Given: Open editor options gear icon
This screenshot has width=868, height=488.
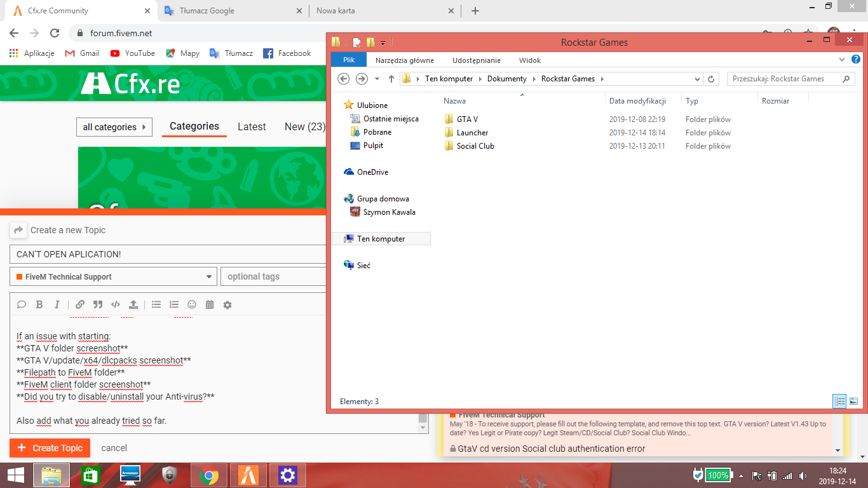Looking at the screenshot, I should [x=227, y=305].
